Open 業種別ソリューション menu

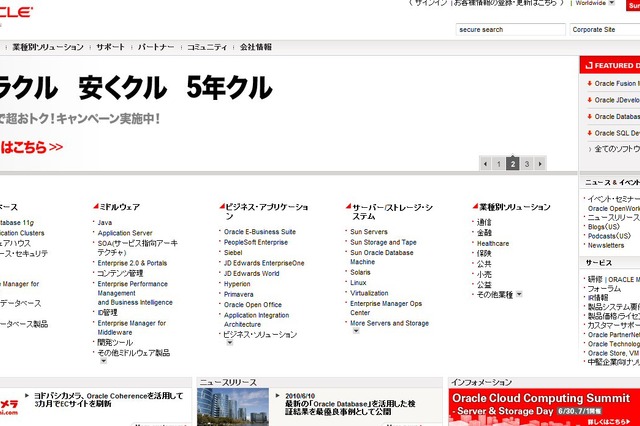(48, 47)
